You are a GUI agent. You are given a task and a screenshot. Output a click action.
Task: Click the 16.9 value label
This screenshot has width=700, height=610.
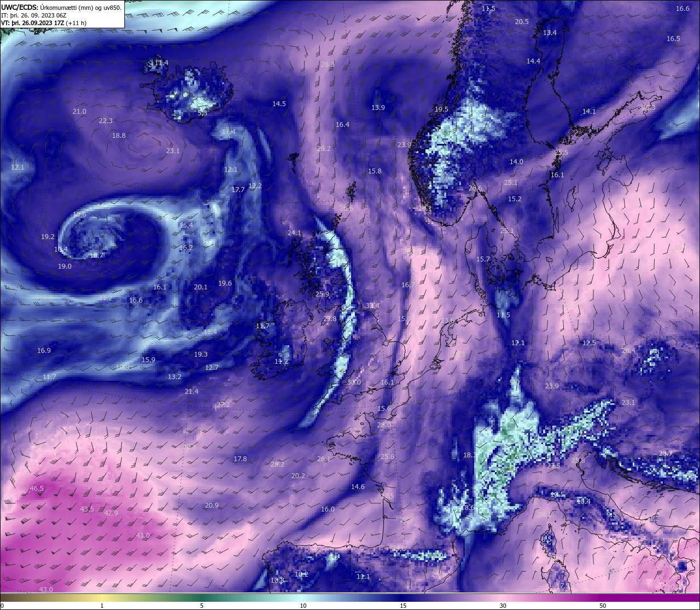tap(44, 351)
